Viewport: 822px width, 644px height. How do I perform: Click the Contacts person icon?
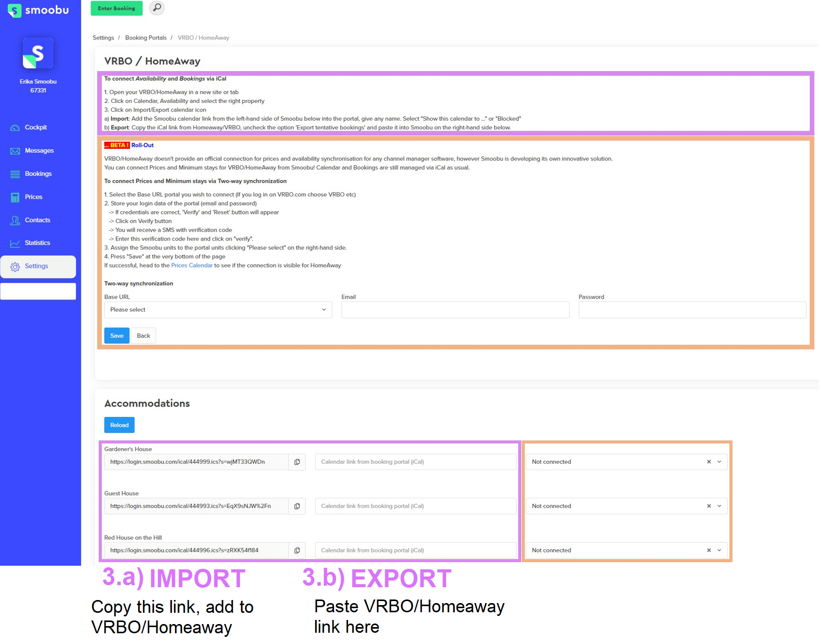coord(15,220)
